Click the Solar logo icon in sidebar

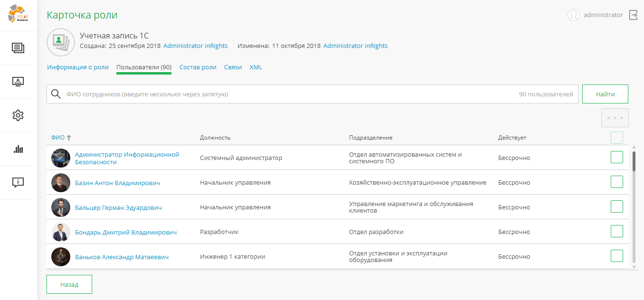point(18,14)
